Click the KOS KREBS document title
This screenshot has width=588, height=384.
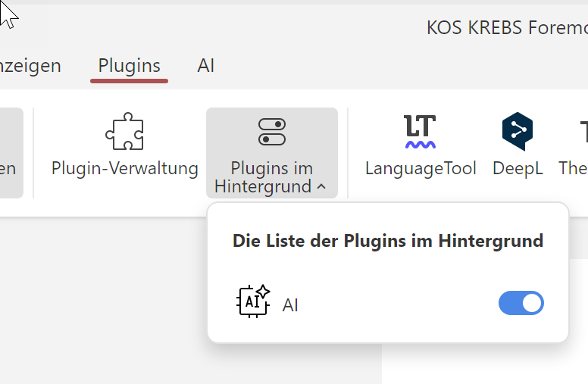(506, 28)
